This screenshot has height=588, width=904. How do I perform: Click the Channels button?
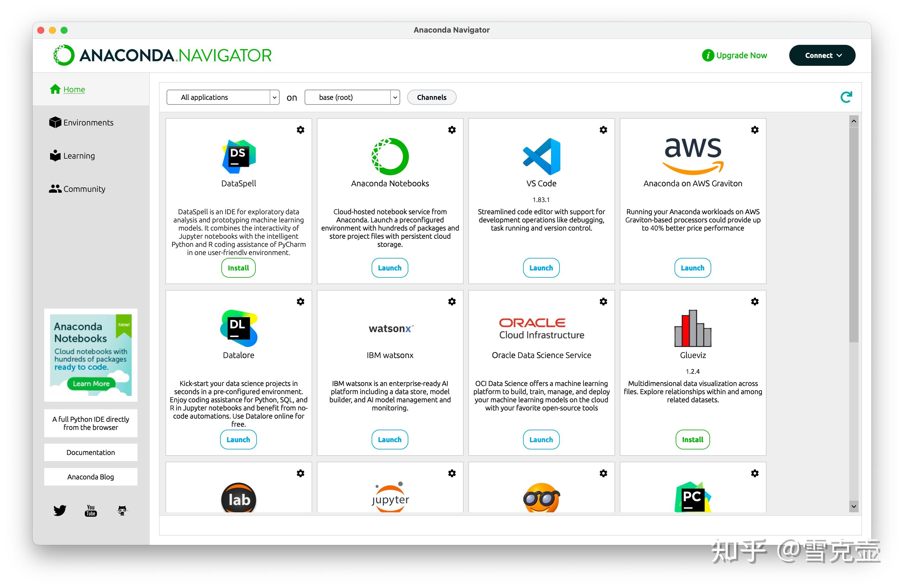coord(432,97)
